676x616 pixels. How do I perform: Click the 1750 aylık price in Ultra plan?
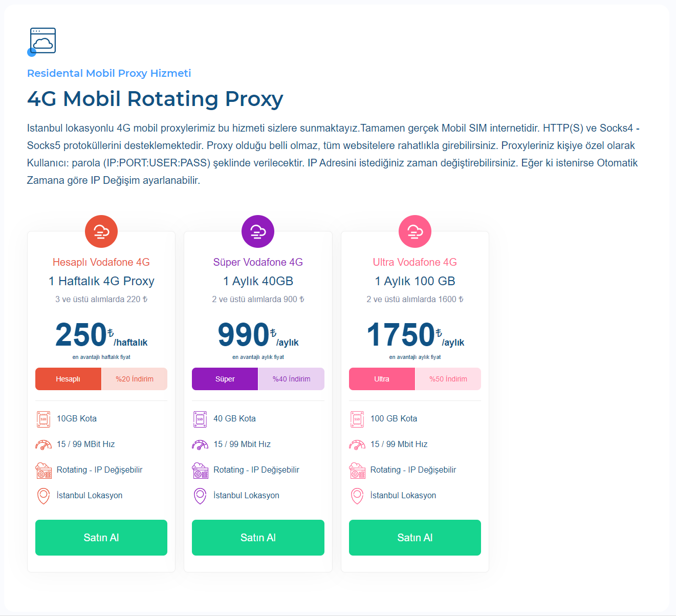point(415,335)
